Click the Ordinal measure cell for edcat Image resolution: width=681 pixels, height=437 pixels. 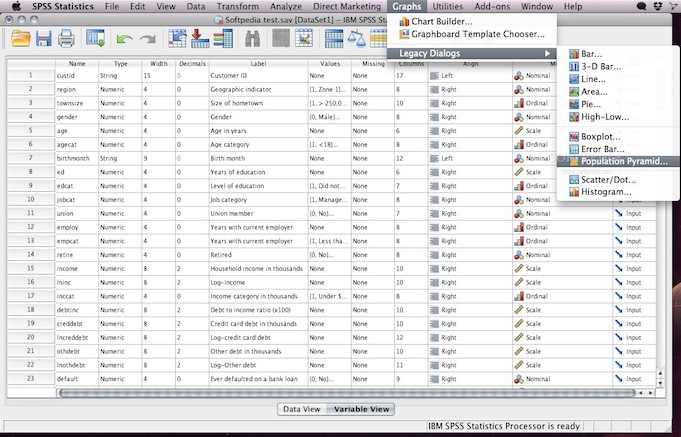point(562,186)
